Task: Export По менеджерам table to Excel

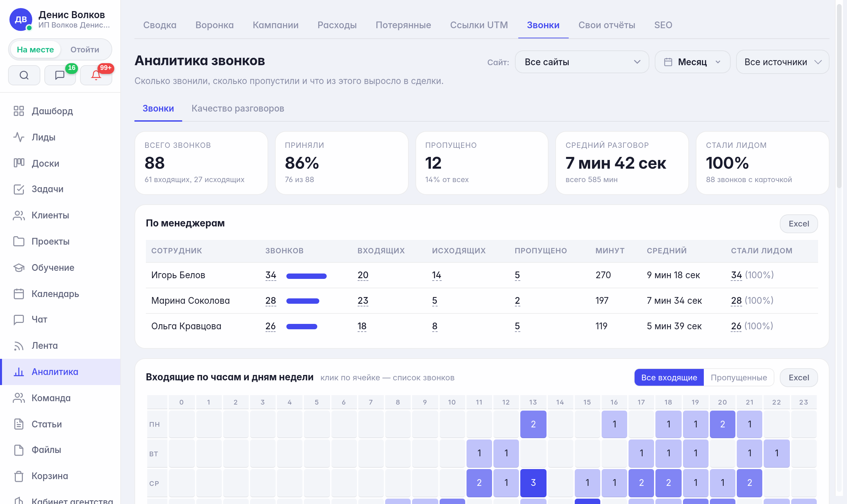Action: pyautogui.click(x=799, y=224)
